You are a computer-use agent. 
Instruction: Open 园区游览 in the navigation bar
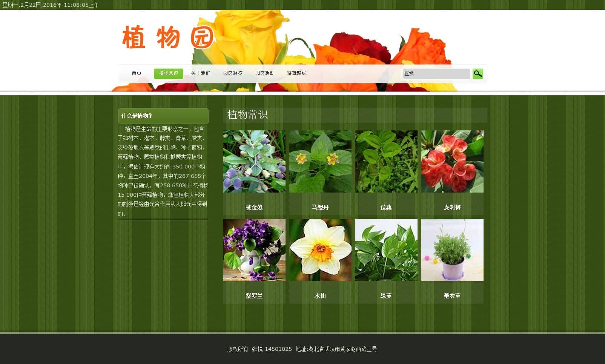pyautogui.click(x=233, y=73)
